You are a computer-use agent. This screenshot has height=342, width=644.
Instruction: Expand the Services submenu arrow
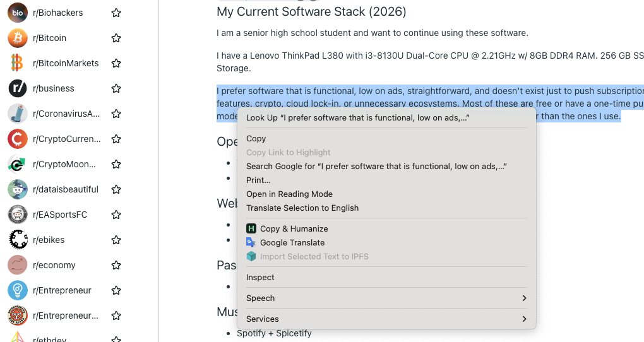pos(524,319)
